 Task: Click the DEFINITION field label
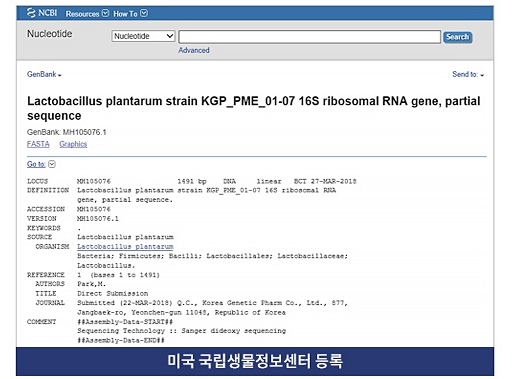48,190
